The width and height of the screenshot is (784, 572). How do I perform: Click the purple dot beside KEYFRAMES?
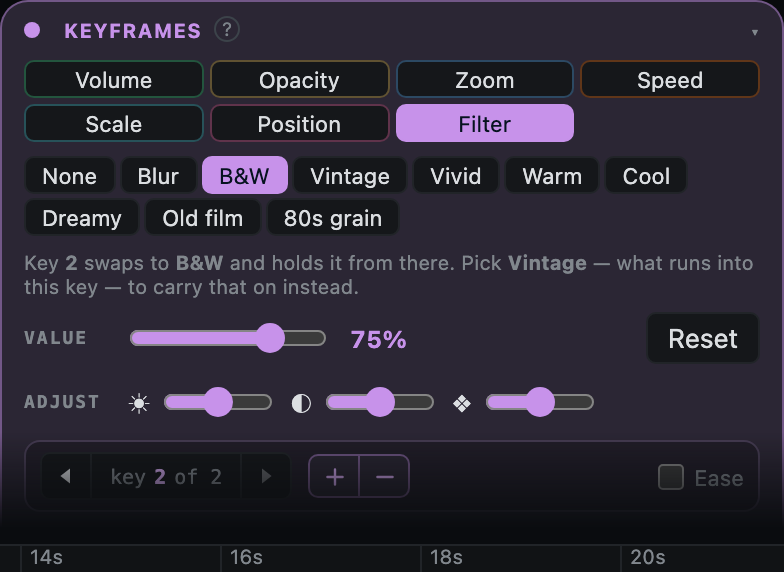pyautogui.click(x=32, y=30)
